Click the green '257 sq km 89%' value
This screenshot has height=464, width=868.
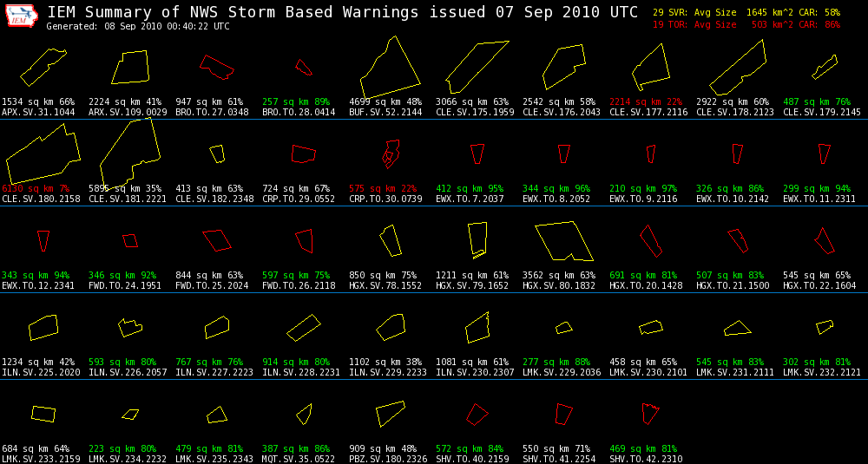pyautogui.click(x=296, y=101)
